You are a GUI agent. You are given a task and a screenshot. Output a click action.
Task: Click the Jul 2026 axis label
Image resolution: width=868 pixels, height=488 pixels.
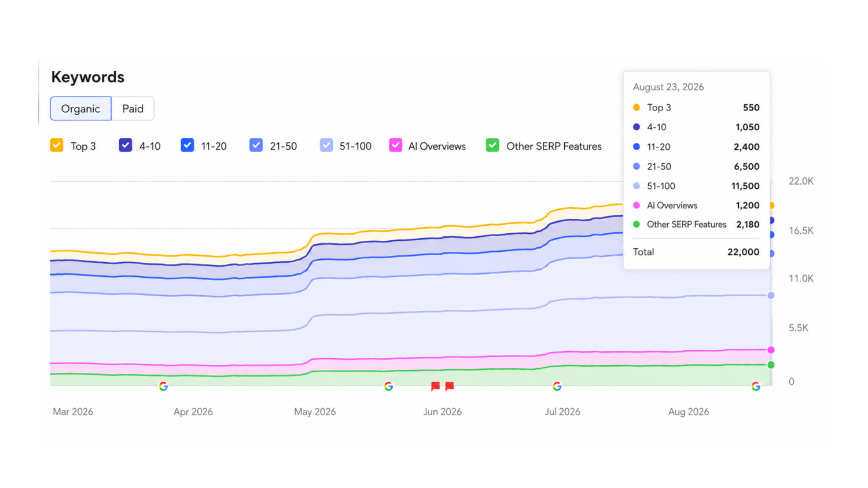(562, 412)
